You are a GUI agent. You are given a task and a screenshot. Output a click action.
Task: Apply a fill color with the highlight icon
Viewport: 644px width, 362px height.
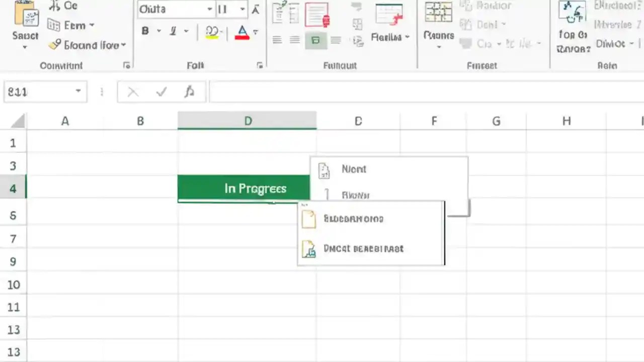(x=212, y=32)
